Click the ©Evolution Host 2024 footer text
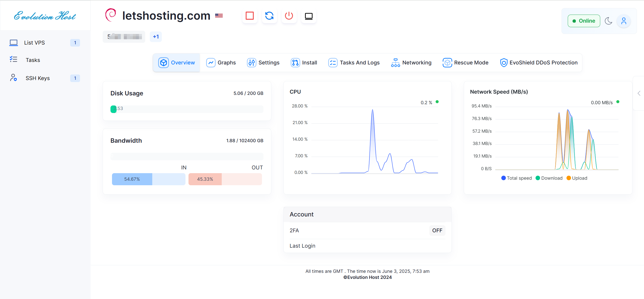 click(367, 277)
